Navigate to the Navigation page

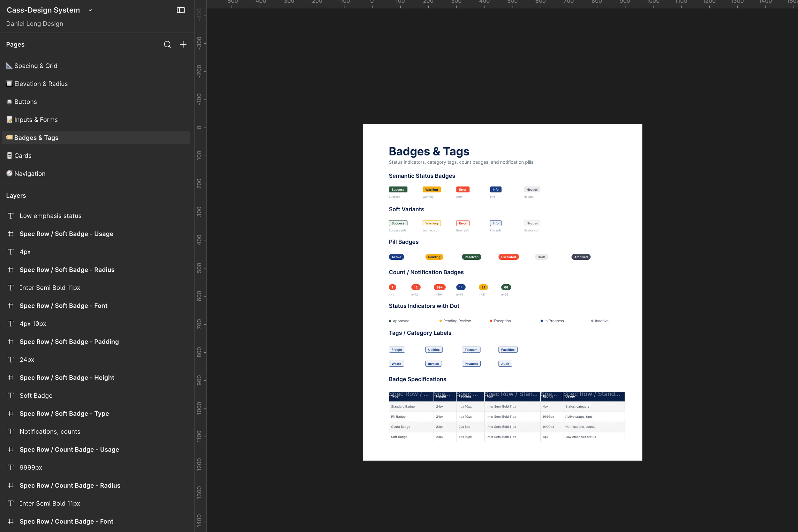click(x=96, y=174)
